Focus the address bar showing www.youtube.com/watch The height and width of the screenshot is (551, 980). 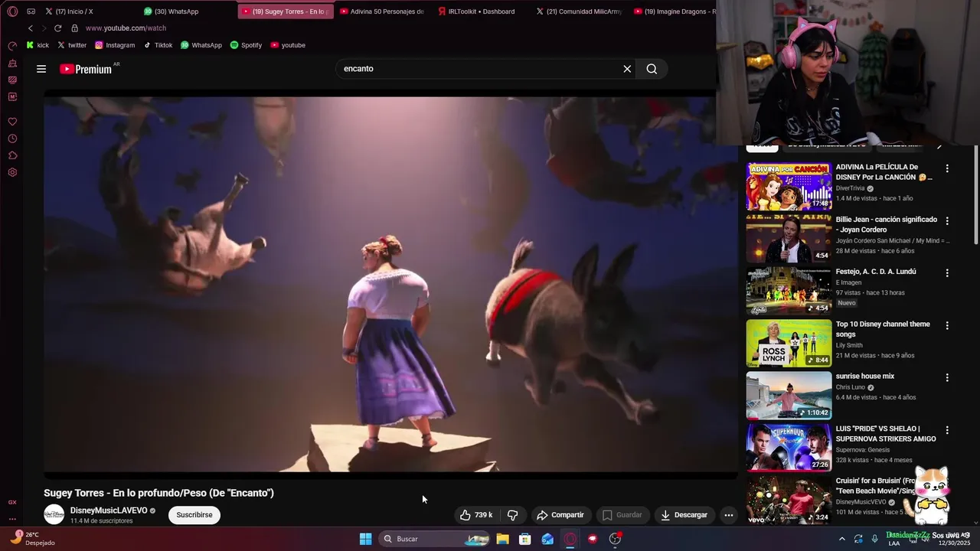pyautogui.click(x=126, y=28)
